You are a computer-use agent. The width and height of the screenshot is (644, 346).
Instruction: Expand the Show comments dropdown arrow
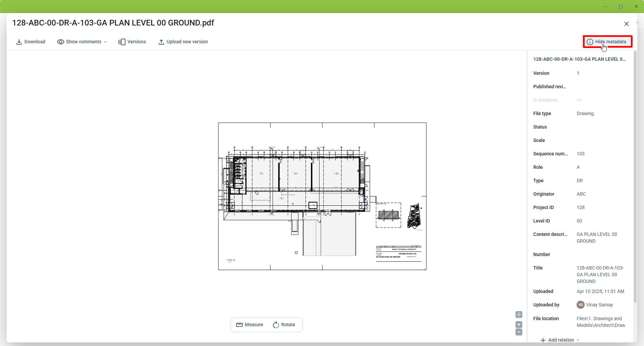click(x=105, y=42)
